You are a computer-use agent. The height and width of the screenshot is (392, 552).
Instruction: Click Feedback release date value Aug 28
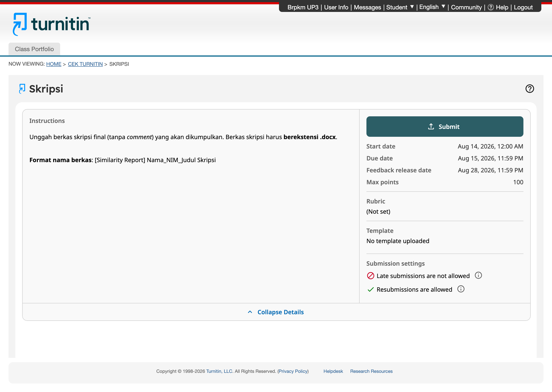[x=490, y=170]
